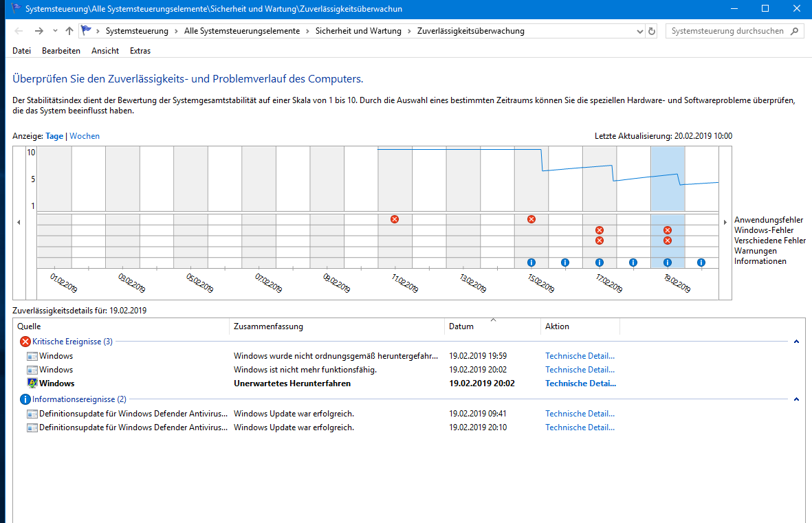The image size is (812, 523).
Task: Click the icon of the 'Windows ist nicht mehr funktionsfähig' row
Action: tap(32, 370)
